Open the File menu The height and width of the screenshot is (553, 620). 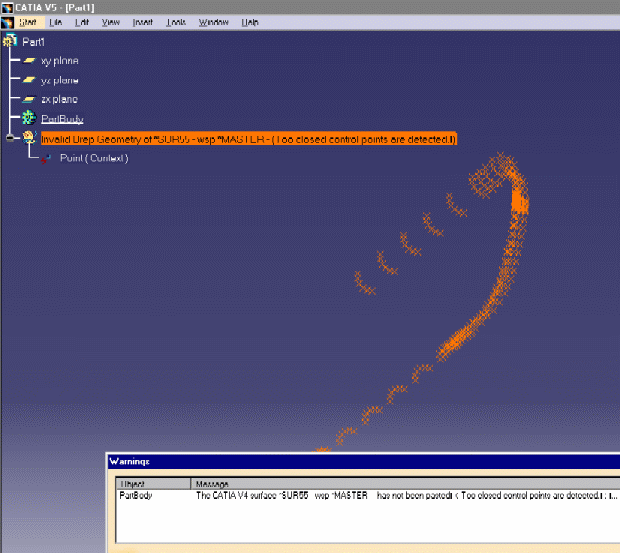point(56,22)
